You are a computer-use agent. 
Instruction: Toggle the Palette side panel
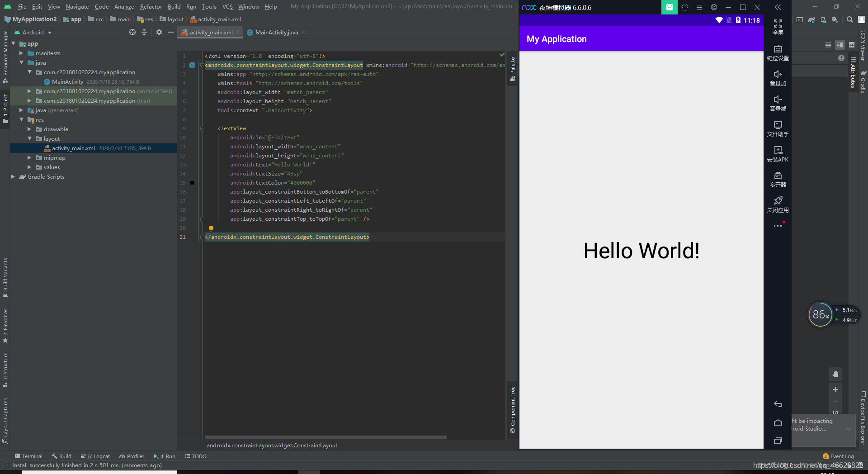click(x=513, y=69)
